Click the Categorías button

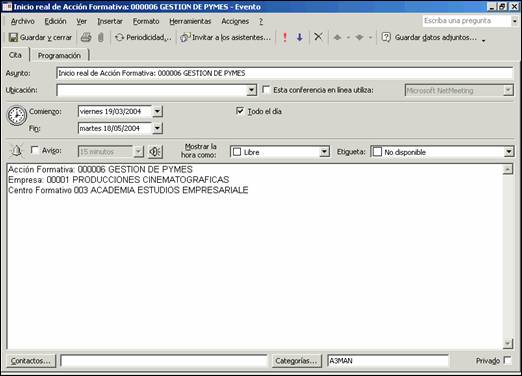[x=296, y=361]
